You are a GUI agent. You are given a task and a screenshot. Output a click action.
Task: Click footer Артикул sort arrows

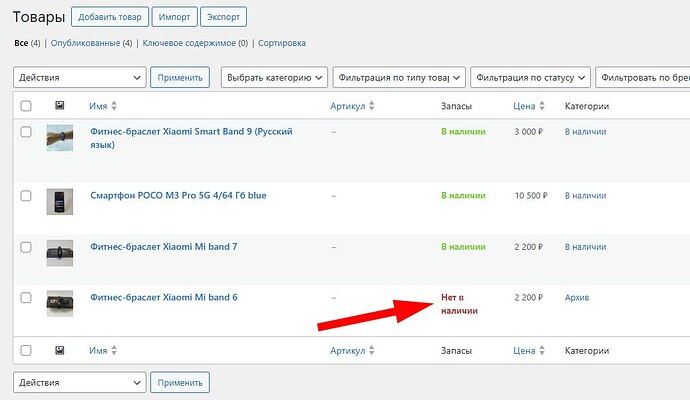click(x=372, y=350)
